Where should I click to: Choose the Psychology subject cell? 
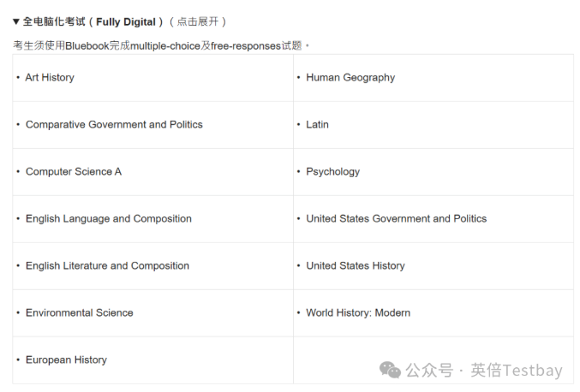332,172
